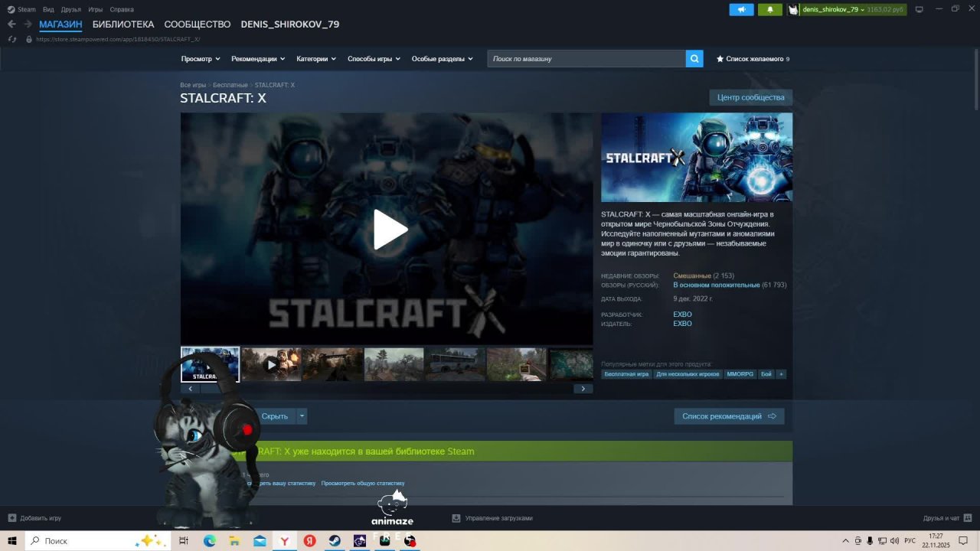Click the Windows taskbar Поиск box
980x551 pixels.
[x=98, y=541]
